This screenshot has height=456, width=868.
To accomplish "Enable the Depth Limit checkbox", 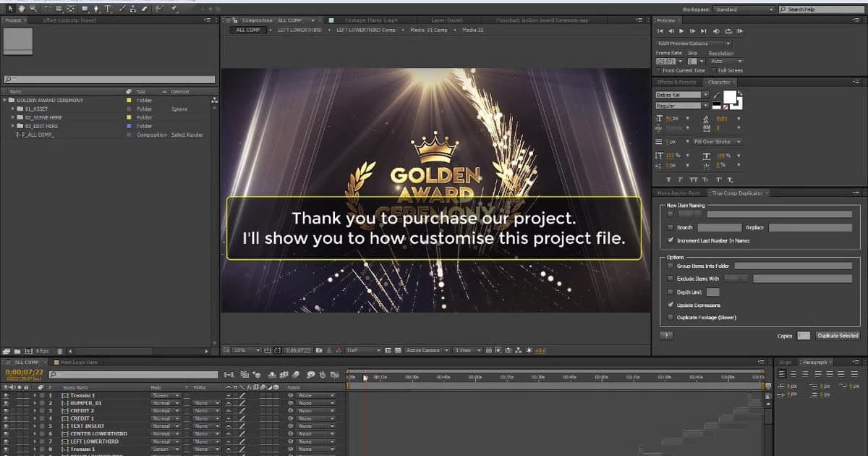I will (671, 292).
